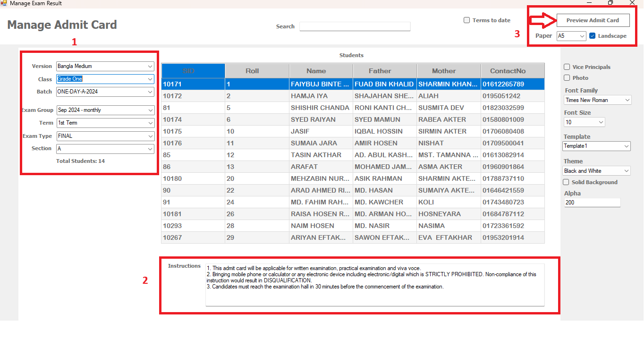644x339 pixels.
Task: Sort by the SID column header
Action: [193, 71]
